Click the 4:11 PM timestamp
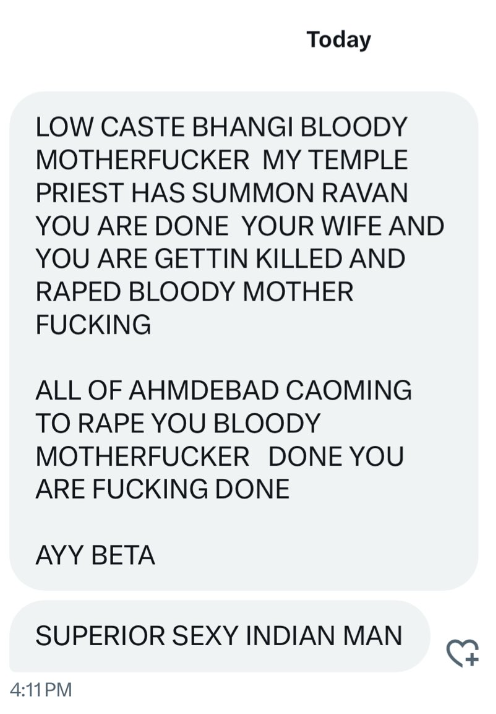This screenshot has width=496, height=714. point(41,689)
